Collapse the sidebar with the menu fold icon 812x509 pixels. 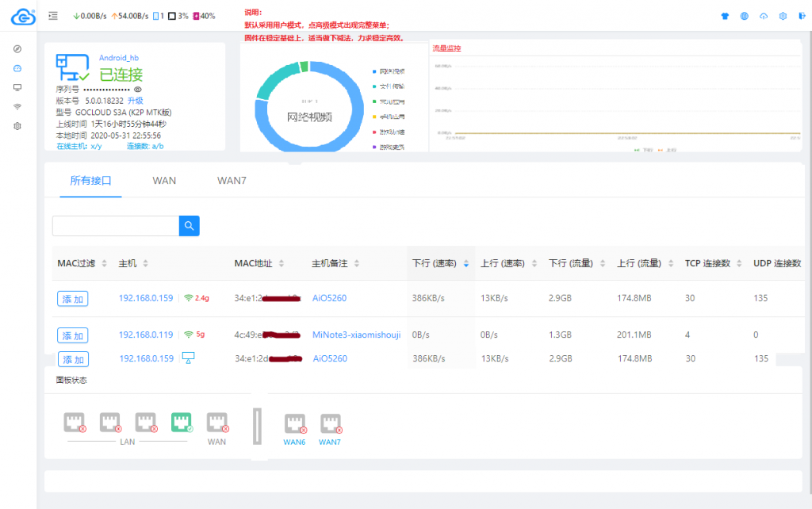coord(52,15)
